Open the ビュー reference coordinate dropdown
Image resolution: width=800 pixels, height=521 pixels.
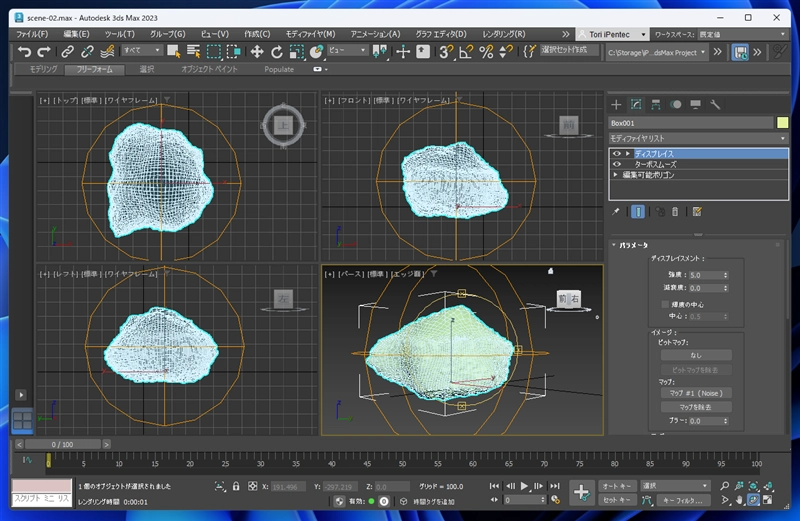click(x=347, y=50)
